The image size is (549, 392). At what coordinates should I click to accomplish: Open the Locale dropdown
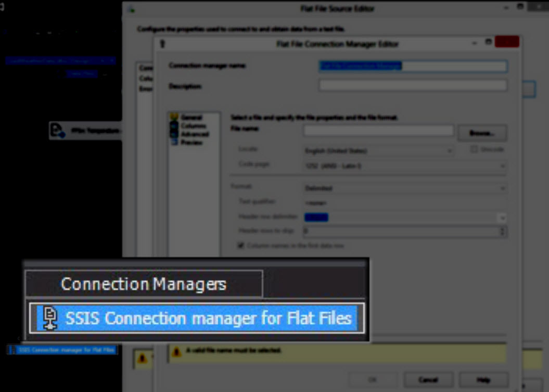(379, 150)
